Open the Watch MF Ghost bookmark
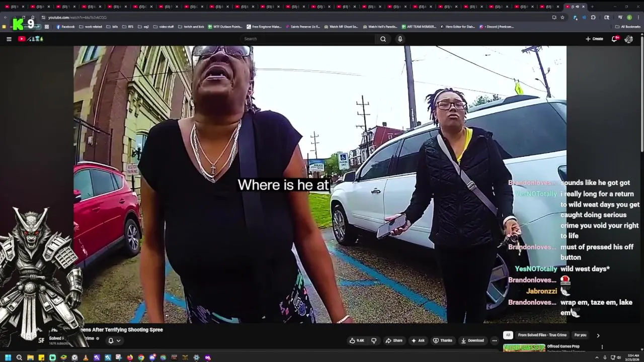This screenshot has height=362, width=644. [x=341, y=27]
